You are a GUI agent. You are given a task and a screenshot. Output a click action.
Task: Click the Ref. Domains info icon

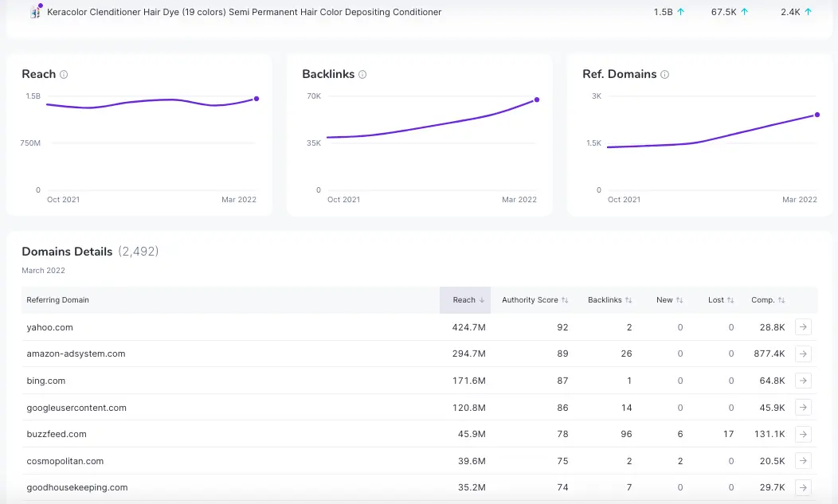[665, 75]
